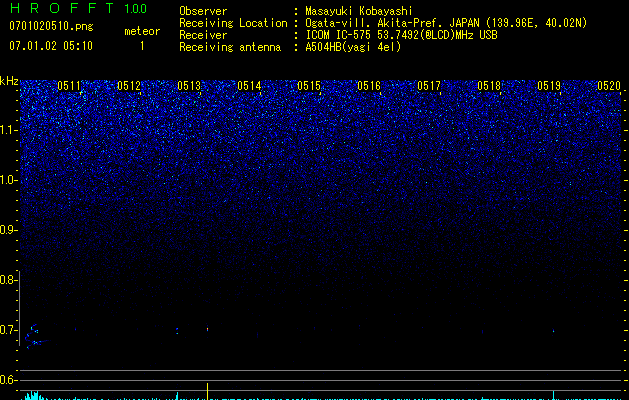The height and width of the screenshot is (400, 629).
Task: Click the 0.7 kHz axis label
Action: [x=8, y=330]
